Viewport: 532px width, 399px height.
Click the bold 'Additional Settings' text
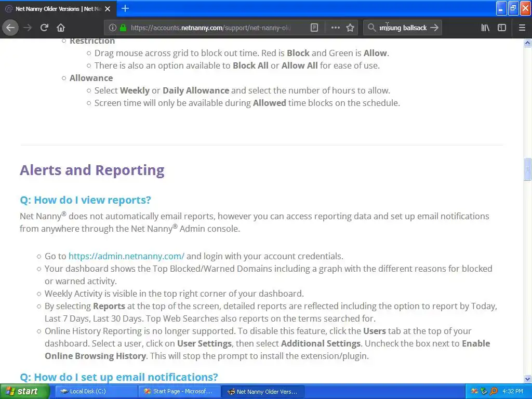(321, 343)
